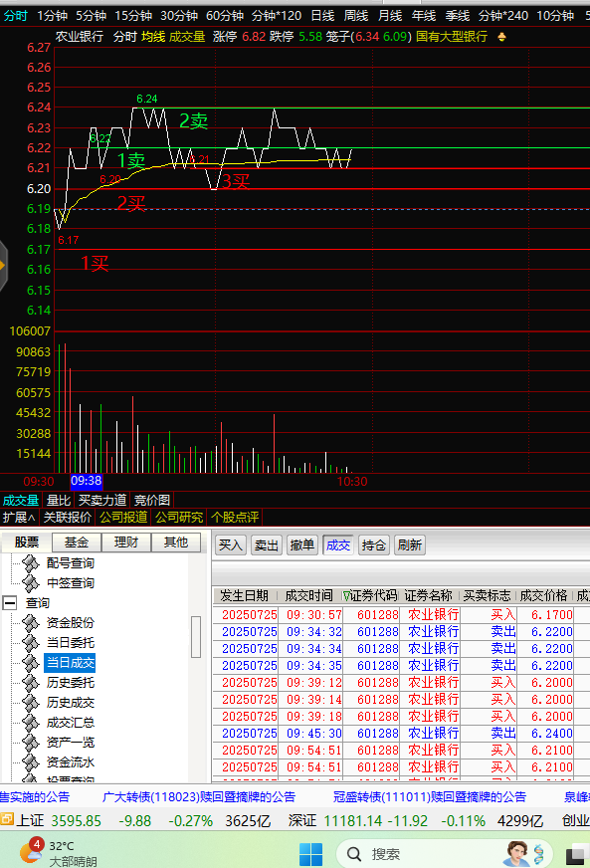
Task: Click the tree panel vertical scrollbar thumb
Action: pos(195,637)
